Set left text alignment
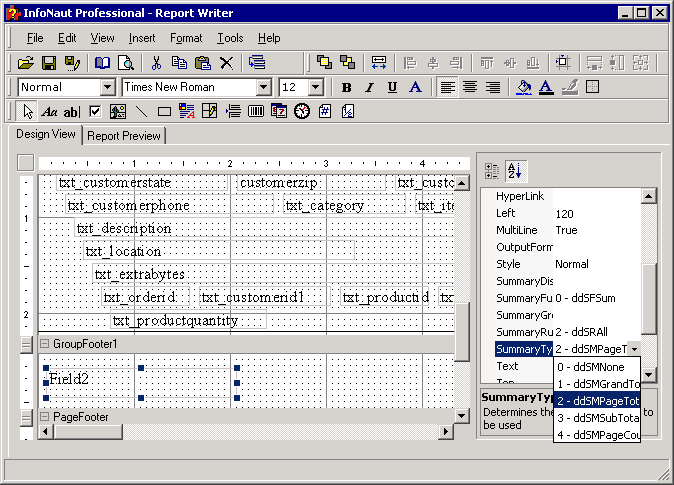Image resolution: width=674 pixels, height=485 pixels. click(x=447, y=87)
